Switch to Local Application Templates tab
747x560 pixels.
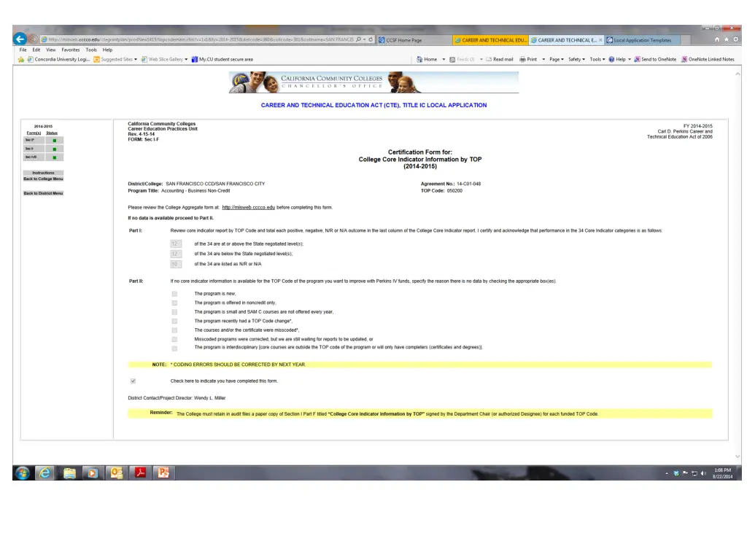point(643,40)
